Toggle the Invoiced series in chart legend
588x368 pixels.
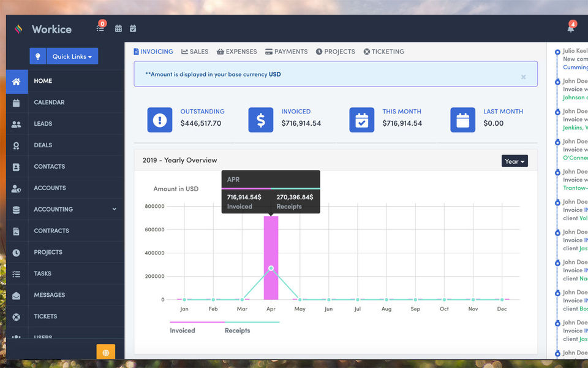(x=183, y=331)
